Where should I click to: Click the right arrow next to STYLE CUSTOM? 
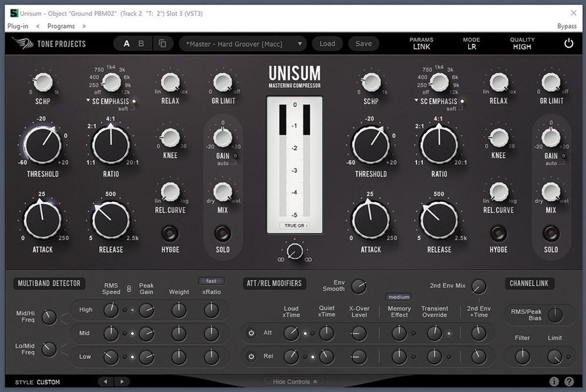122,381
